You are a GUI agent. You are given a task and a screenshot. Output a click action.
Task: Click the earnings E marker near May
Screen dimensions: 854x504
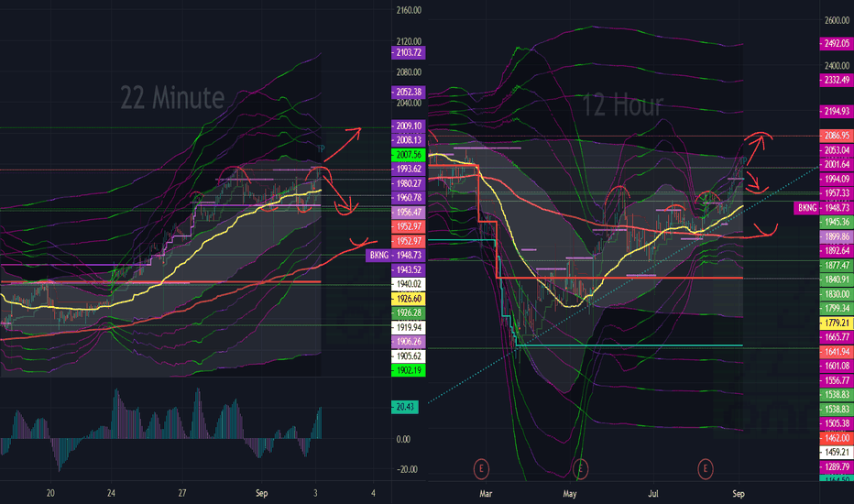(x=581, y=468)
